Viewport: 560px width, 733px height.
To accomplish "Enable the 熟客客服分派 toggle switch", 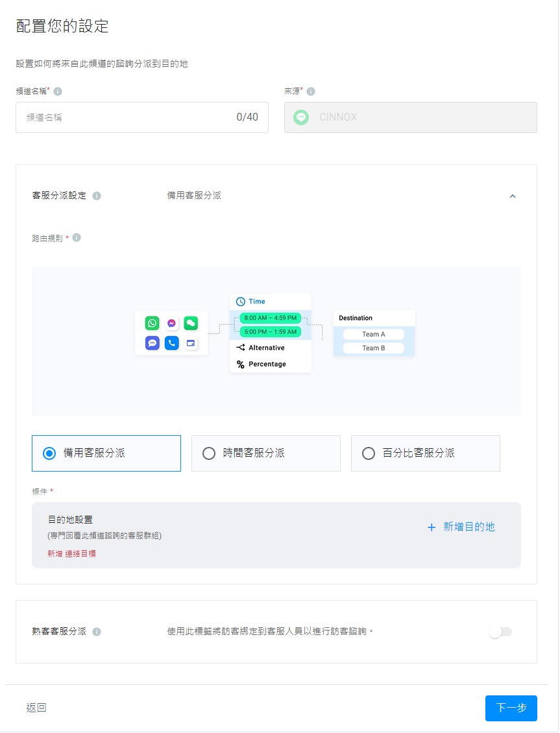I will (500, 632).
